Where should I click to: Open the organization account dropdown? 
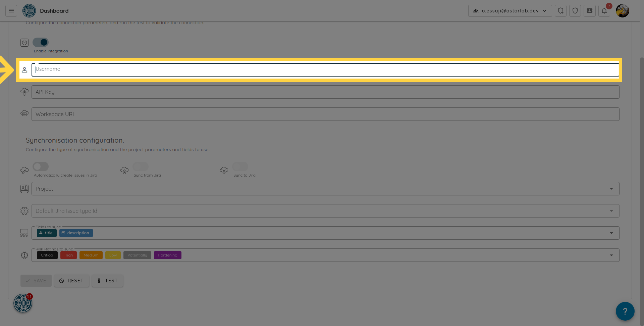pyautogui.click(x=510, y=11)
